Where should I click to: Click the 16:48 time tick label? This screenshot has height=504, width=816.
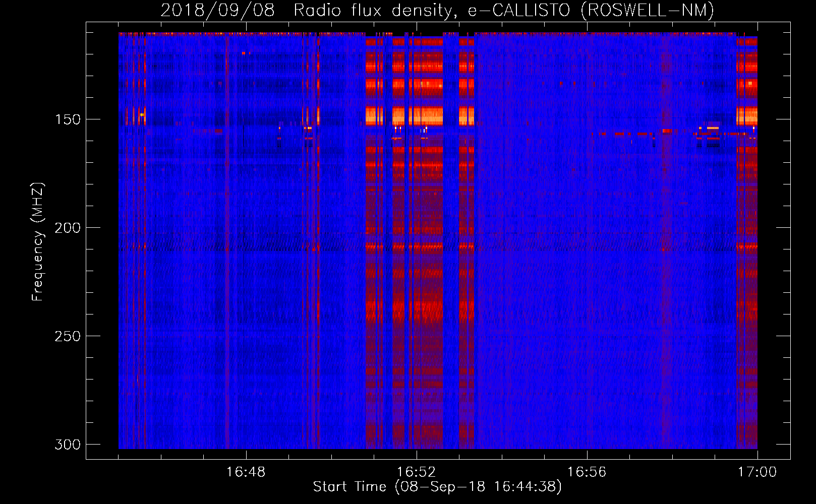[x=246, y=472]
